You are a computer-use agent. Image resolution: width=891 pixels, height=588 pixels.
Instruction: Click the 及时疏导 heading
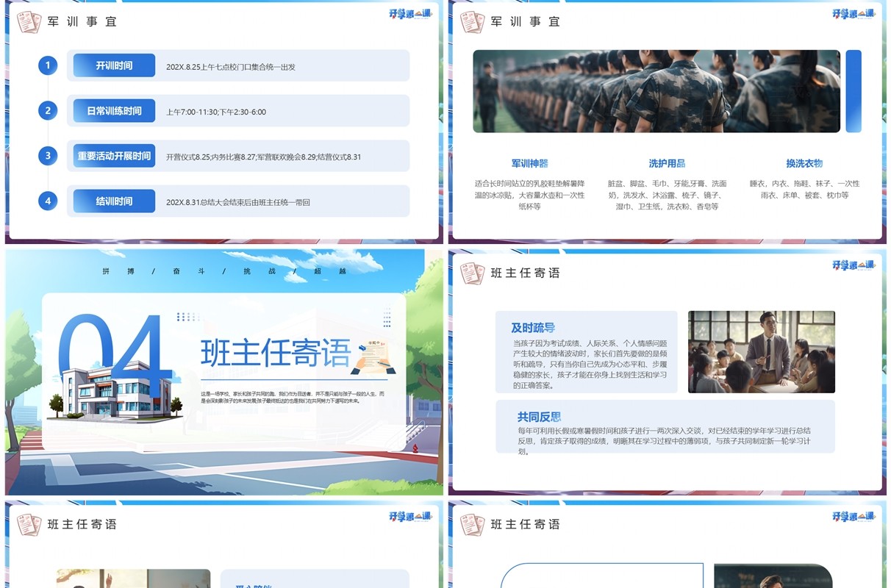[533, 328]
